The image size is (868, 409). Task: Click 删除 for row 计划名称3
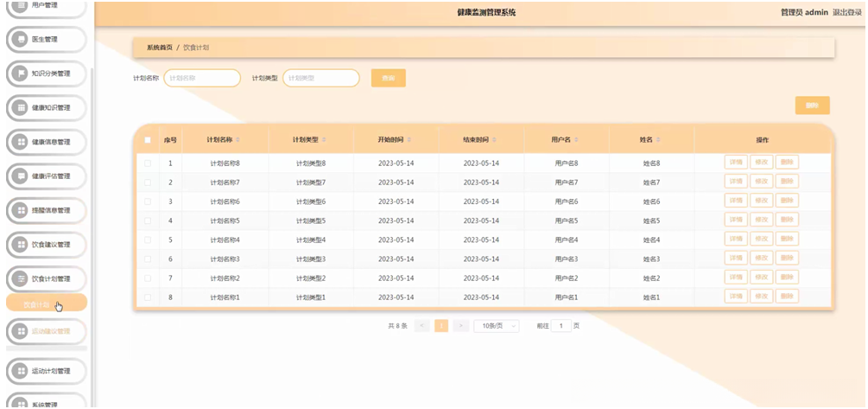(x=787, y=259)
